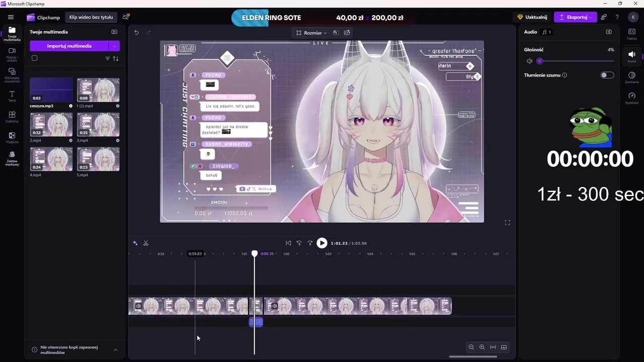Click Importuj multimedia button
The width and height of the screenshot is (644, 362).
(69, 46)
